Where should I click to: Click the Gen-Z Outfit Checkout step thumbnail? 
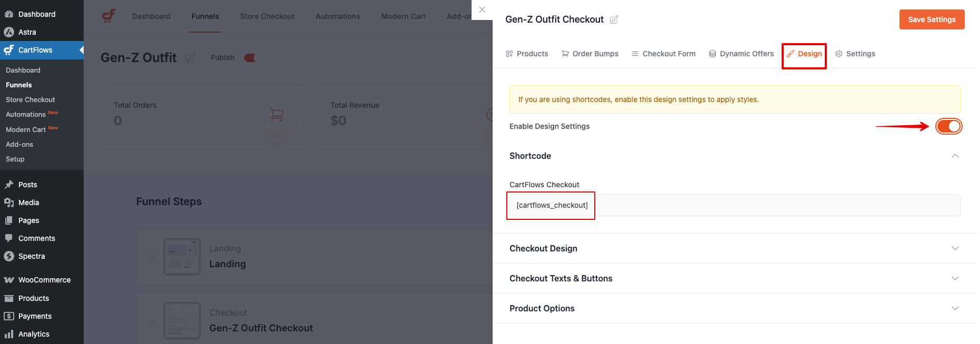point(182,320)
